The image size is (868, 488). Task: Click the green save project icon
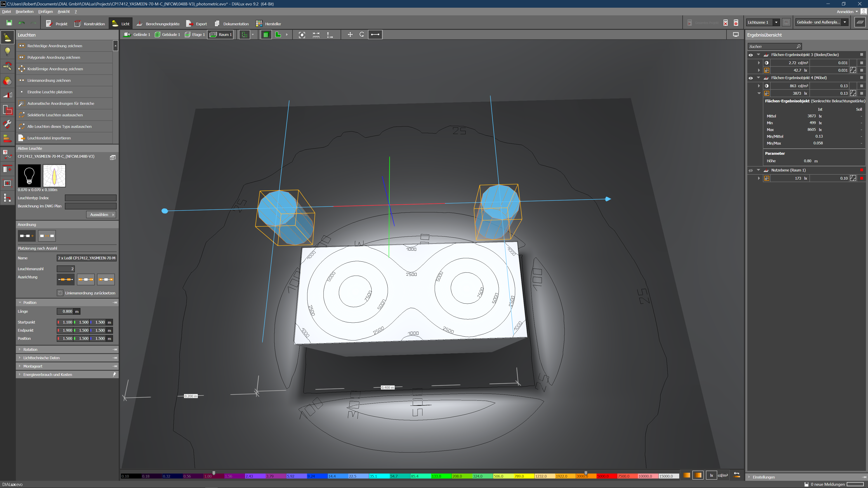9,23
